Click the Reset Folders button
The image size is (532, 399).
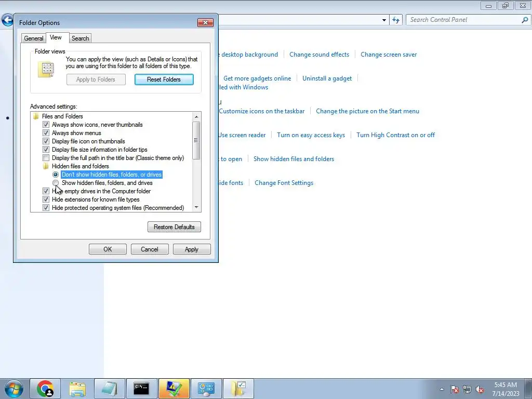(164, 79)
